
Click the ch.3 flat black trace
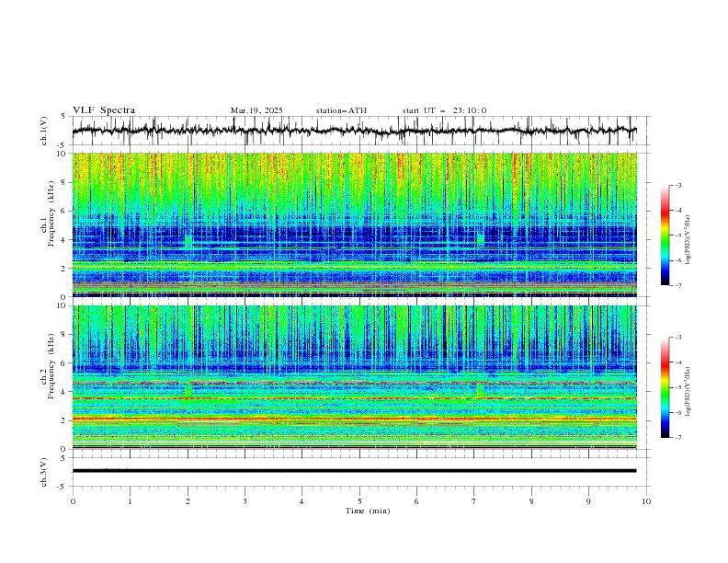pyautogui.click(x=354, y=471)
